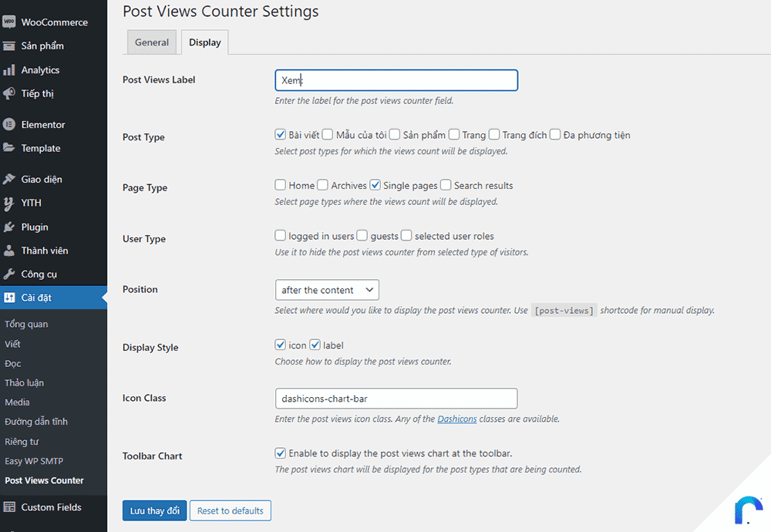Image resolution: width=771 pixels, height=532 pixels.
Task: Check the guests user type
Action: pos(362,235)
